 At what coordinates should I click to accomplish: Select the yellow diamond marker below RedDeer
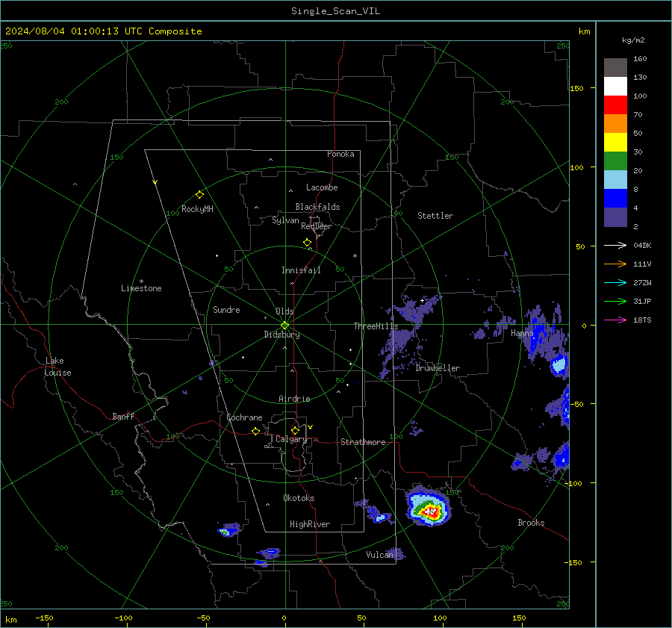point(307,243)
